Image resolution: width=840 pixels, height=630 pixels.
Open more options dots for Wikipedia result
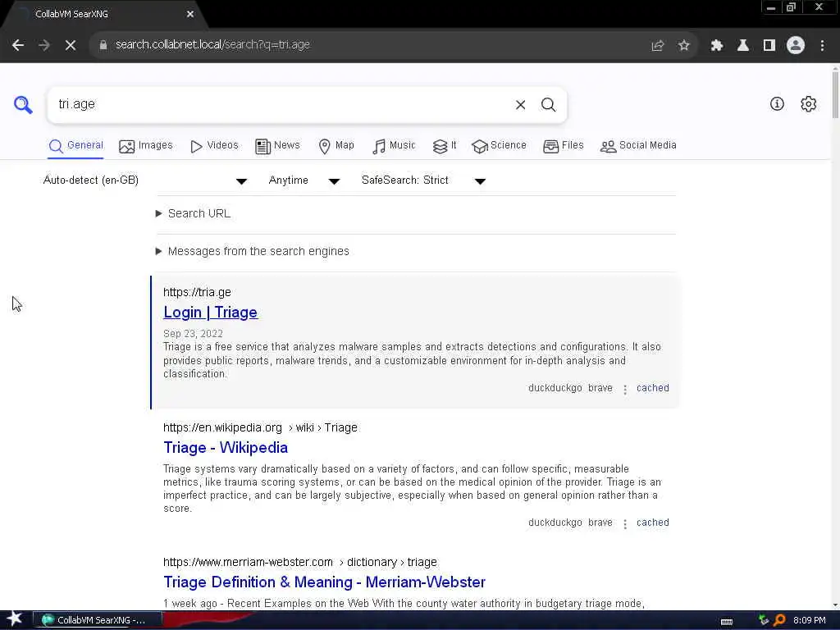tap(624, 524)
